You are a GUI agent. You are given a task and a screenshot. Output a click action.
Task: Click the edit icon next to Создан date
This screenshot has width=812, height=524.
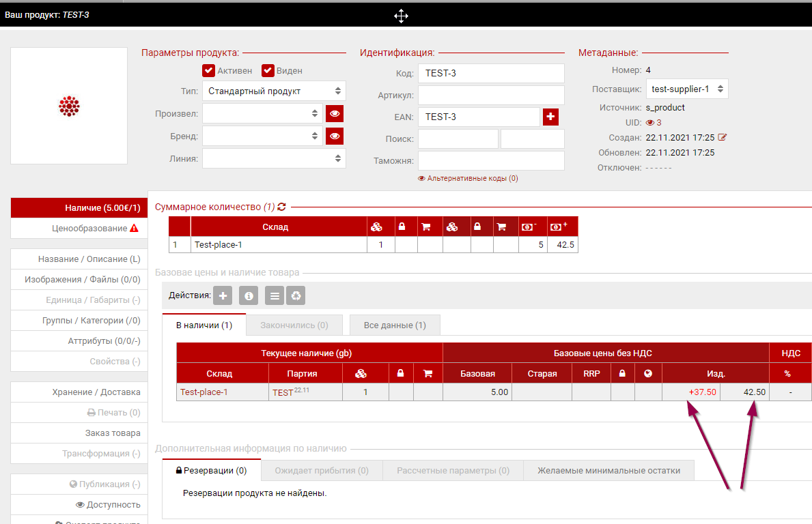coord(723,138)
